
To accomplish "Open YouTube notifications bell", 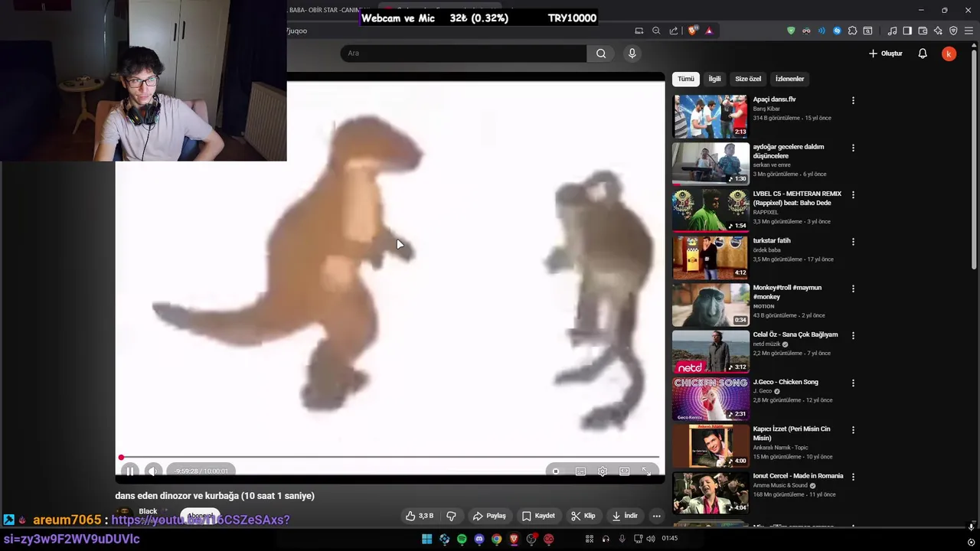I will click(x=923, y=54).
